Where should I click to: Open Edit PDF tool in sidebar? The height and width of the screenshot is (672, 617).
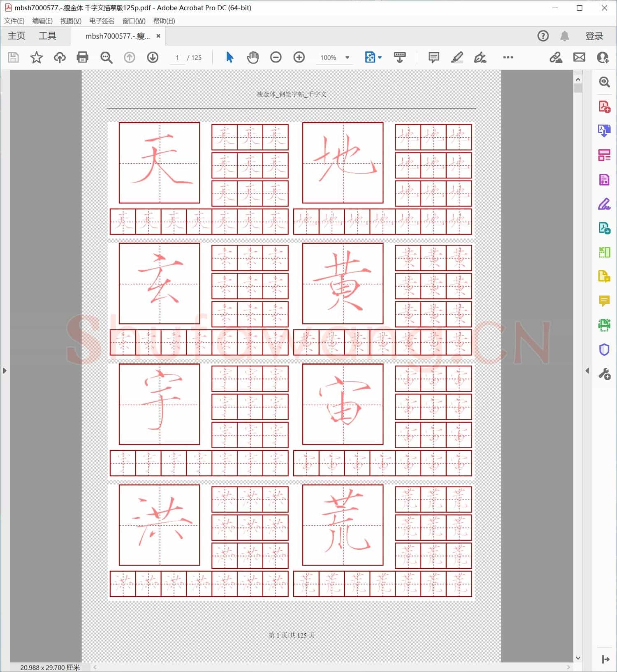(x=604, y=180)
